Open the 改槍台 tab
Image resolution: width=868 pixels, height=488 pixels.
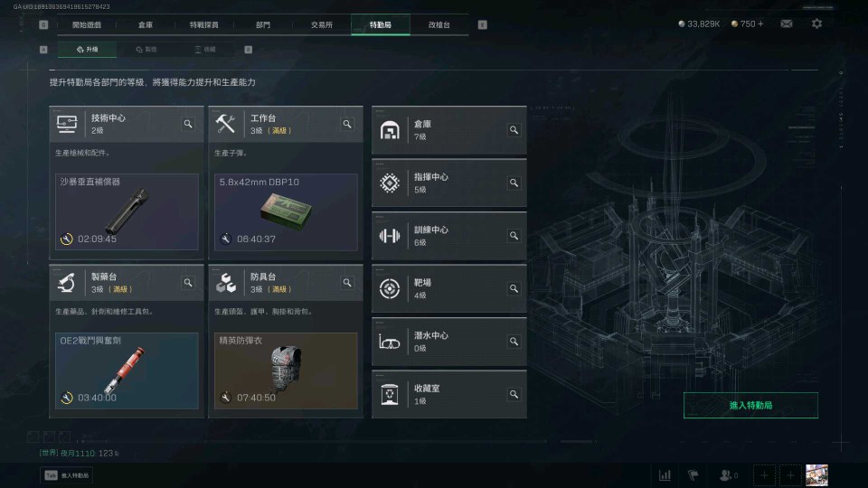click(x=439, y=25)
